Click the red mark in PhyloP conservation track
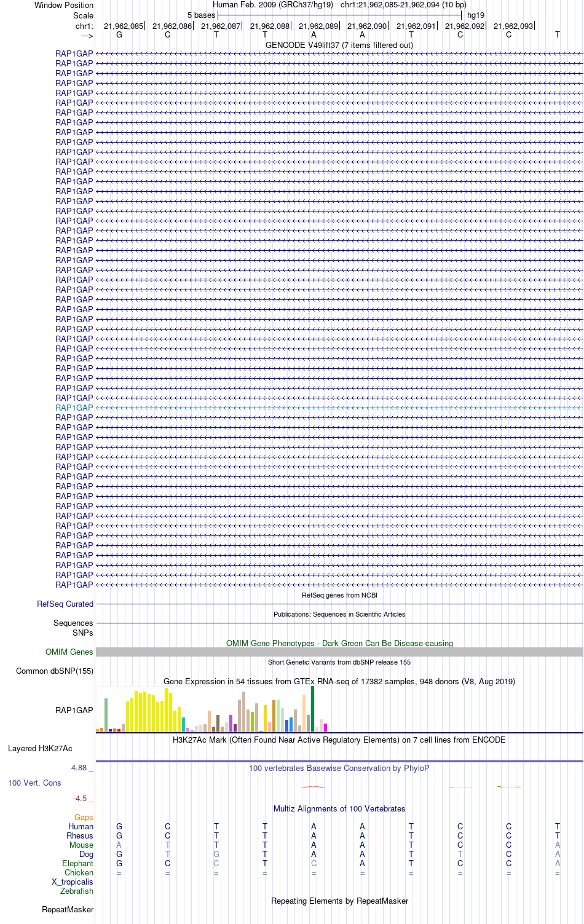This screenshot has width=584, height=924. (314, 787)
